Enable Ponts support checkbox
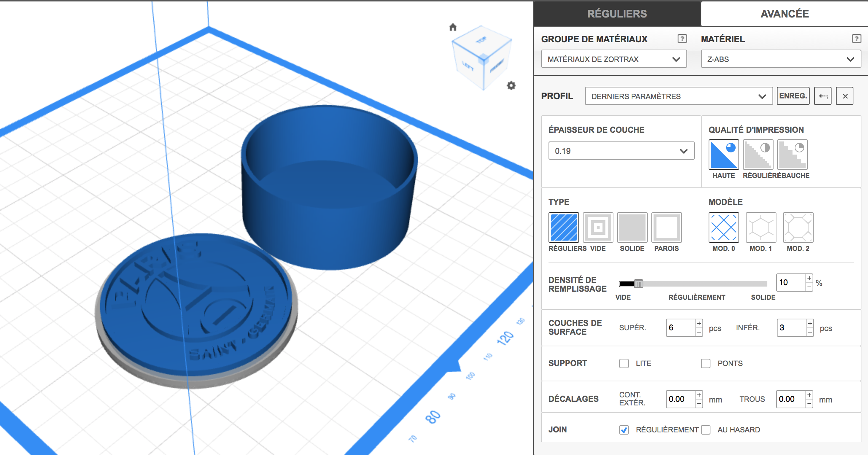This screenshot has height=455, width=868. point(706,363)
